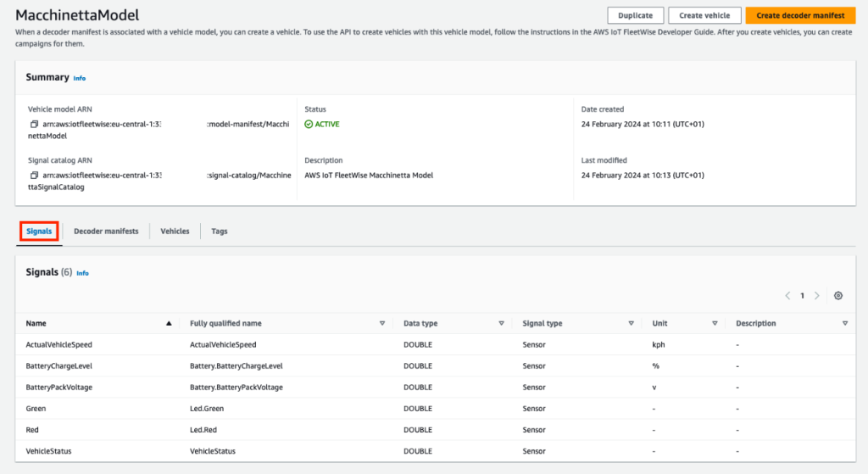This screenshot has height=474, width=868.
Task: Go to previous signals page
Action: click(x=787, y=296)
